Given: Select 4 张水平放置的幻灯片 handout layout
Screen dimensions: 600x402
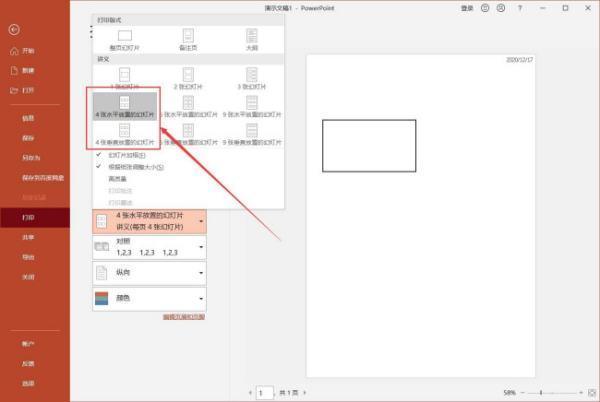Looking at the screenshot, I should 125,108.
